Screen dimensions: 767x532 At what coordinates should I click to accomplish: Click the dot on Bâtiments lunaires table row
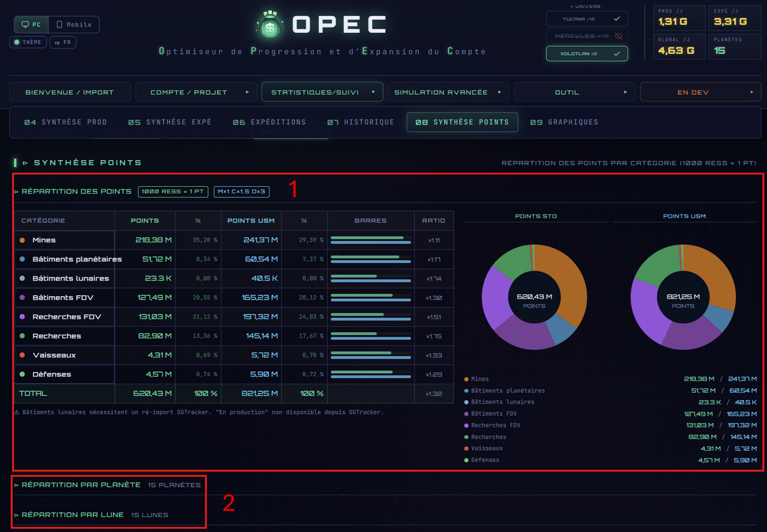coord(22,279)
